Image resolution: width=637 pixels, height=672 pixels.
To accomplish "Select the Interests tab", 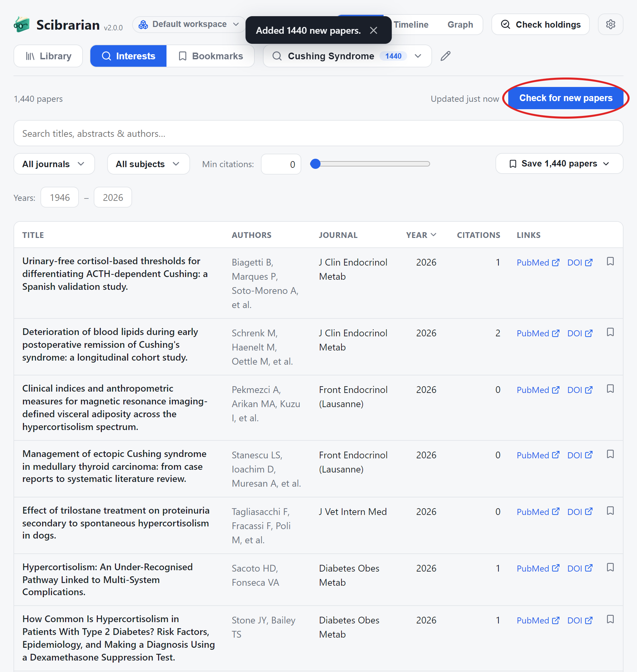I will [x=128, y=56].
